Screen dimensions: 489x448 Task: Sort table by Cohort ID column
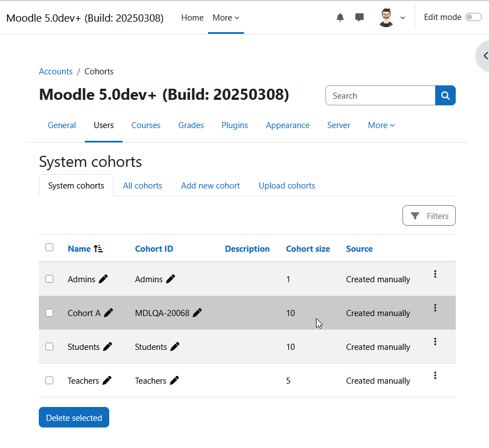(154, 248)
